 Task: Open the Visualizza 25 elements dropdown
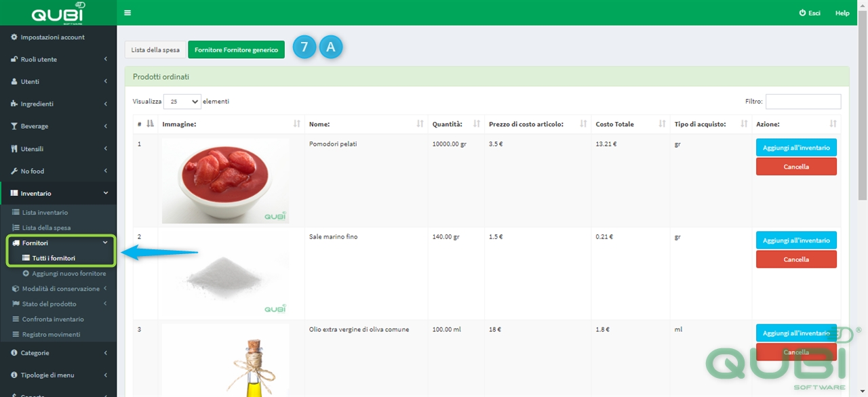tap(182, 102)
